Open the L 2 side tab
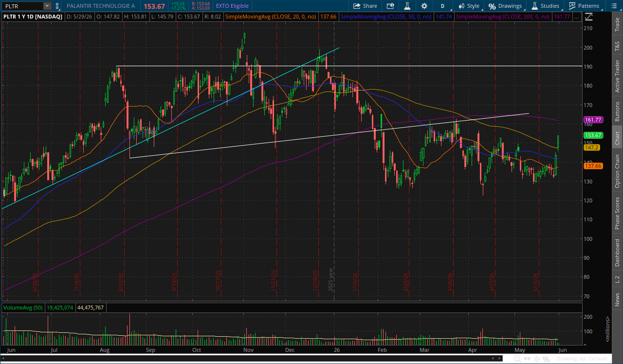623x364 pixels. pos(617,279)
